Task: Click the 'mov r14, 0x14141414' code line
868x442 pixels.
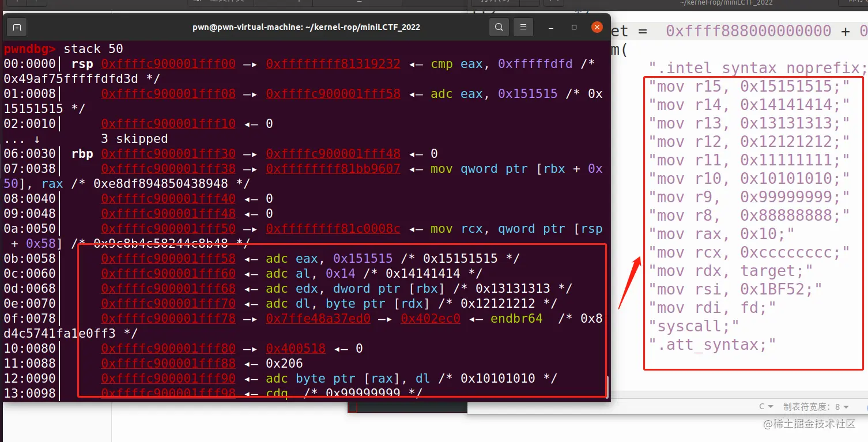Action: click(x=749, y=105)
